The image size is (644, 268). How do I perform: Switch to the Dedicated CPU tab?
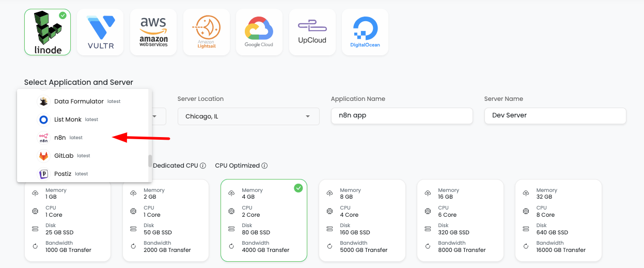click(176, 166)
